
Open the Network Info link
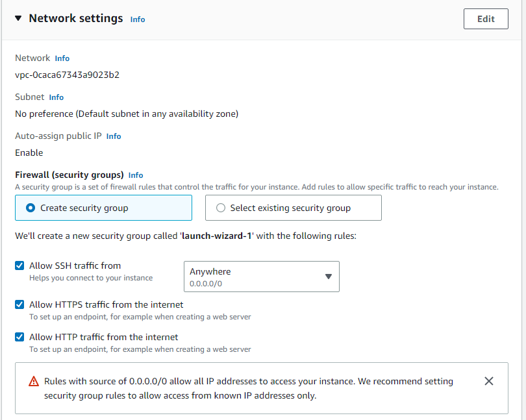[62, 58]
